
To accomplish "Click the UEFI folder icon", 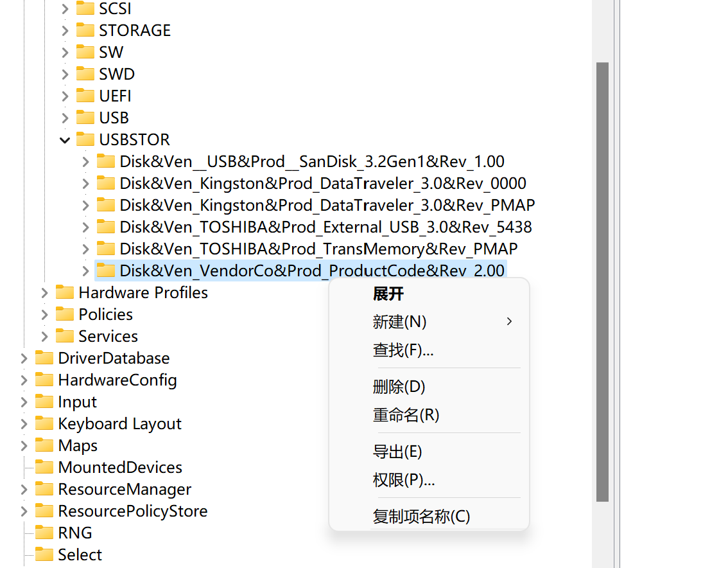I will click(x=85, y=95).
